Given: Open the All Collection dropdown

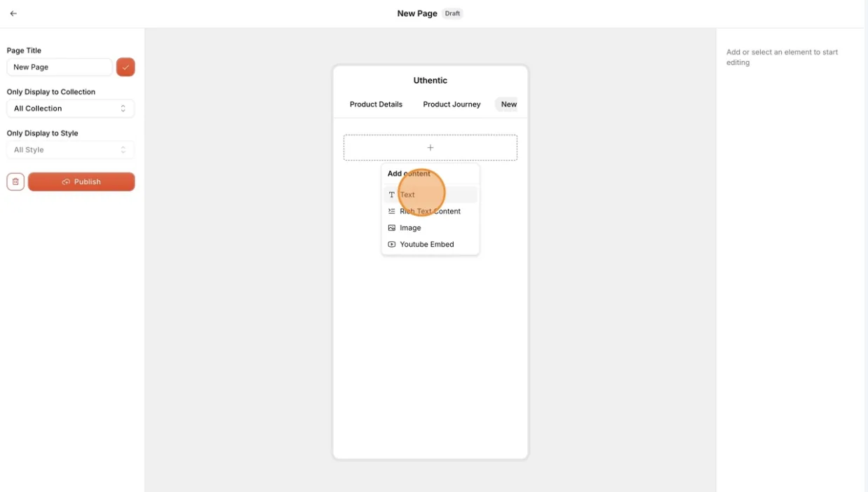Looking at the screenshot, I should 70,109.
